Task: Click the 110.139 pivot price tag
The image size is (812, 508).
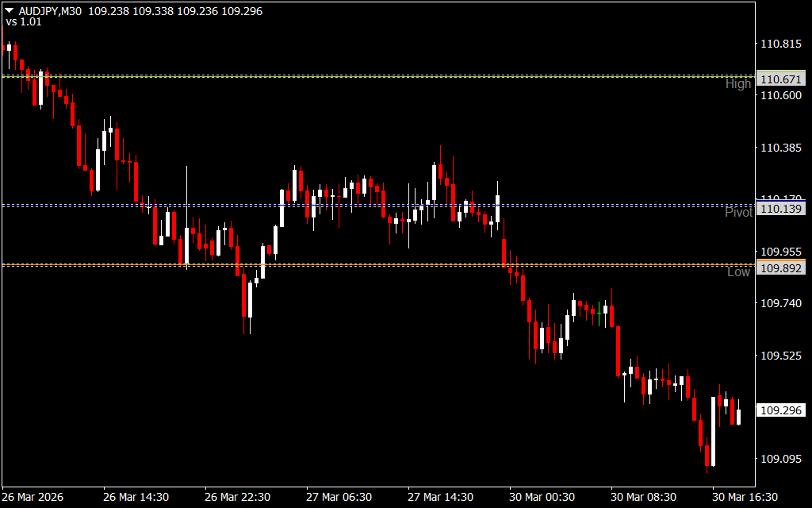Action: click(781, 209)
